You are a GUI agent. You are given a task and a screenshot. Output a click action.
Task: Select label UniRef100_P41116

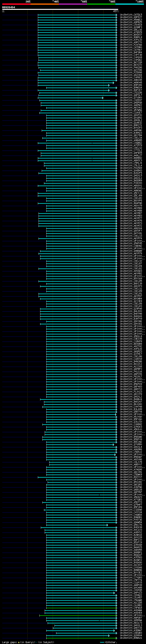point(131,372)
